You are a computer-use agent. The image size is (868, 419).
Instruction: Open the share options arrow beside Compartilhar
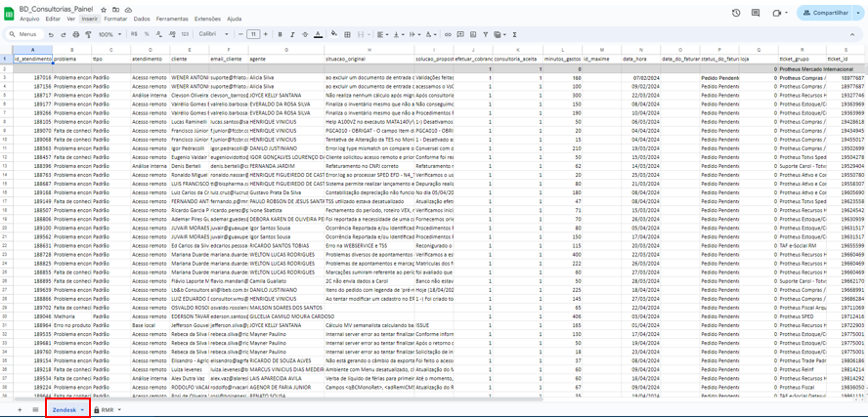coord(858,13)
